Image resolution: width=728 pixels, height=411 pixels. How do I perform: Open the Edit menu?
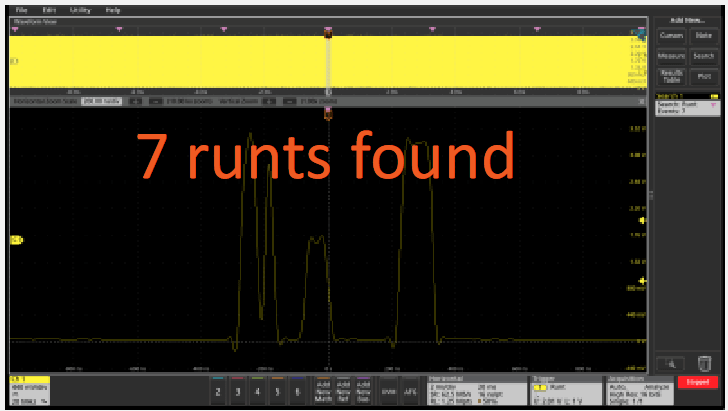49,10
